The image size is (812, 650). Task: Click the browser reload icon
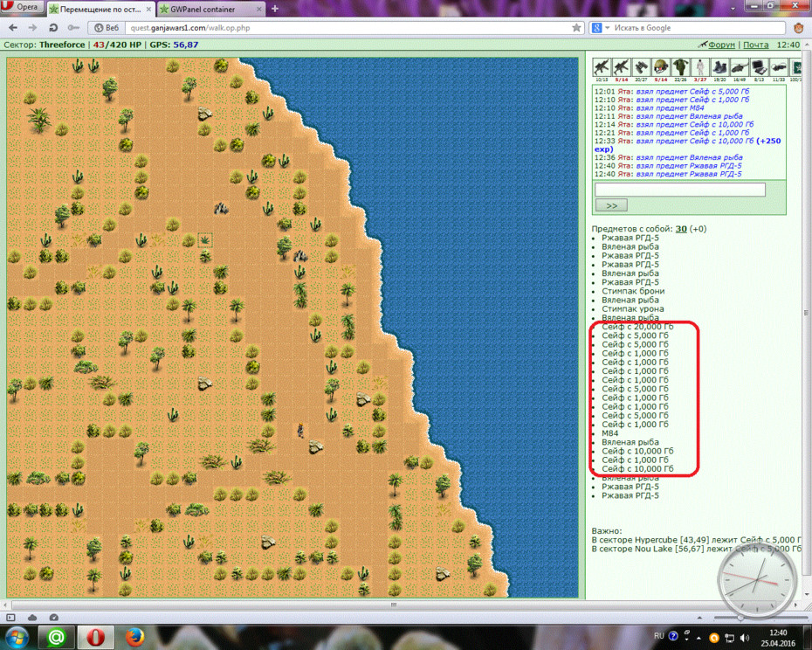pos(52,27)
